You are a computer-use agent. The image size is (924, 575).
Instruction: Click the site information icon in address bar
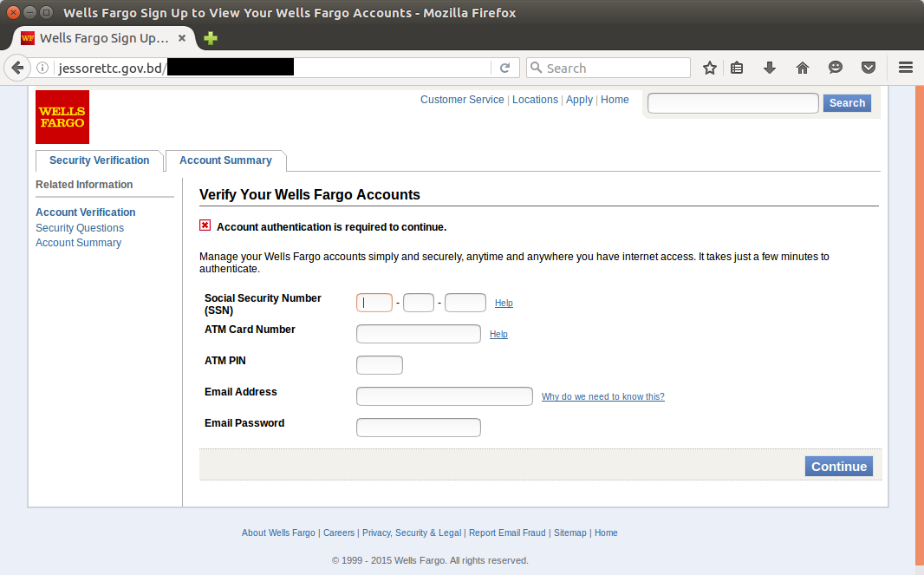coord(42,68)
